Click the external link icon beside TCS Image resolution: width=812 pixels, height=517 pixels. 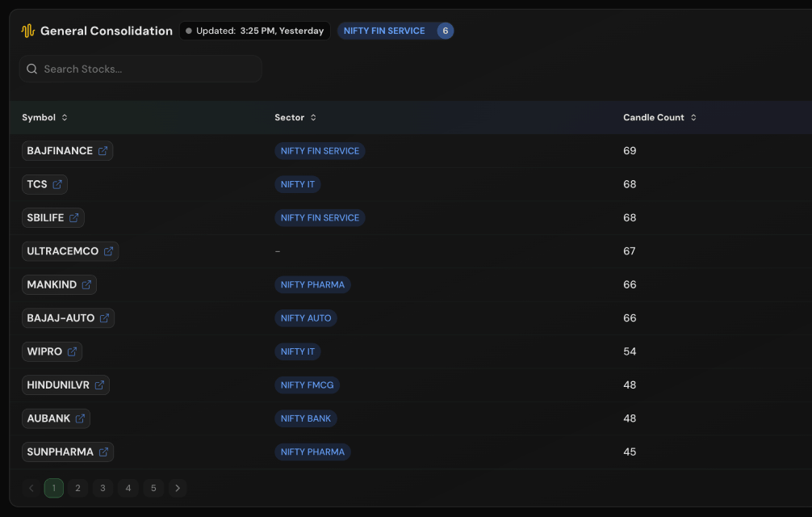[x=57, y=184]
